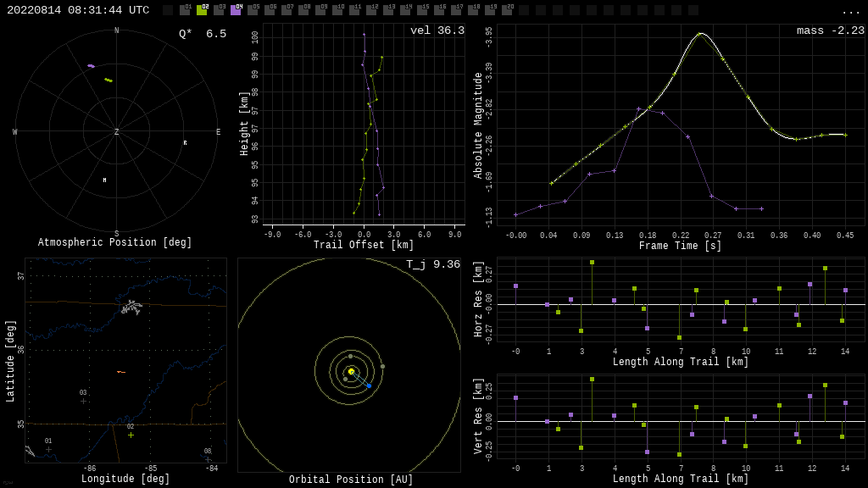Select station 20 box in top strip
The width and height of the screenshot is (868, 488).
click(507, 10)
